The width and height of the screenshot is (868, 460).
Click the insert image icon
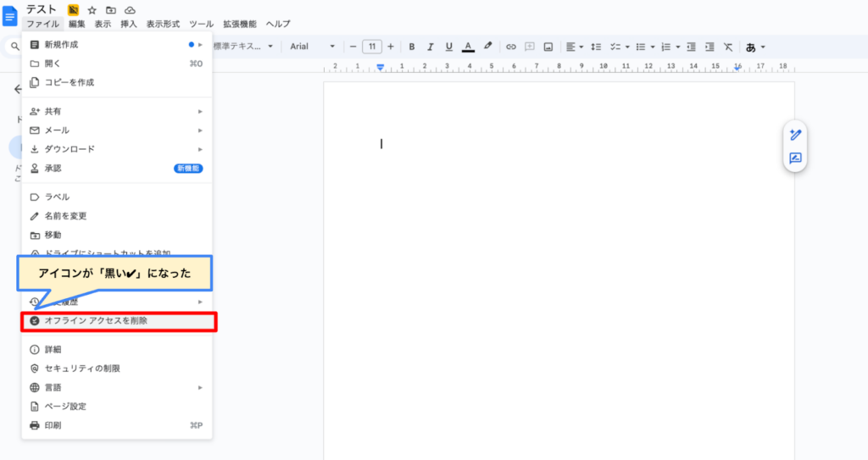click(x=548, y=47)
